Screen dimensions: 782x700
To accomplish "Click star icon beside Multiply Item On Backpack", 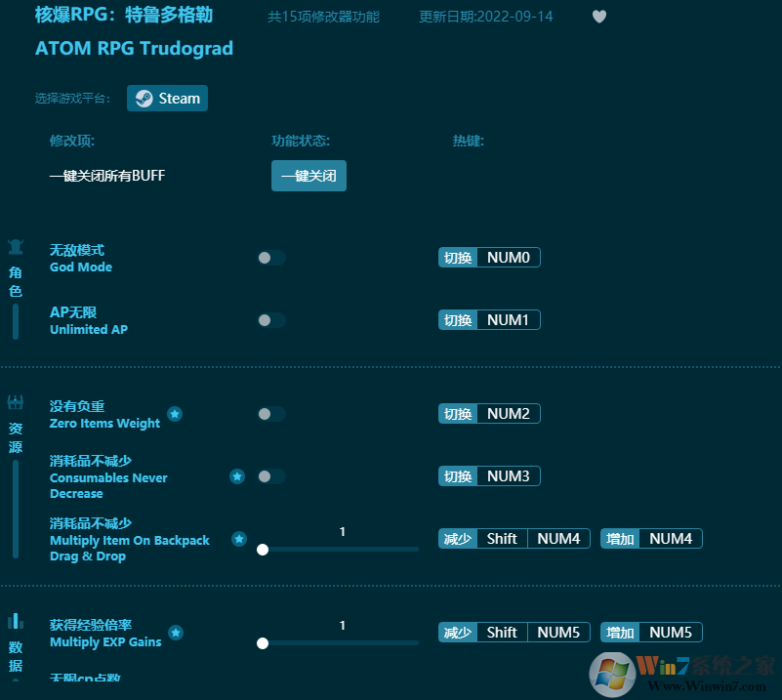I will pos(239,539).
